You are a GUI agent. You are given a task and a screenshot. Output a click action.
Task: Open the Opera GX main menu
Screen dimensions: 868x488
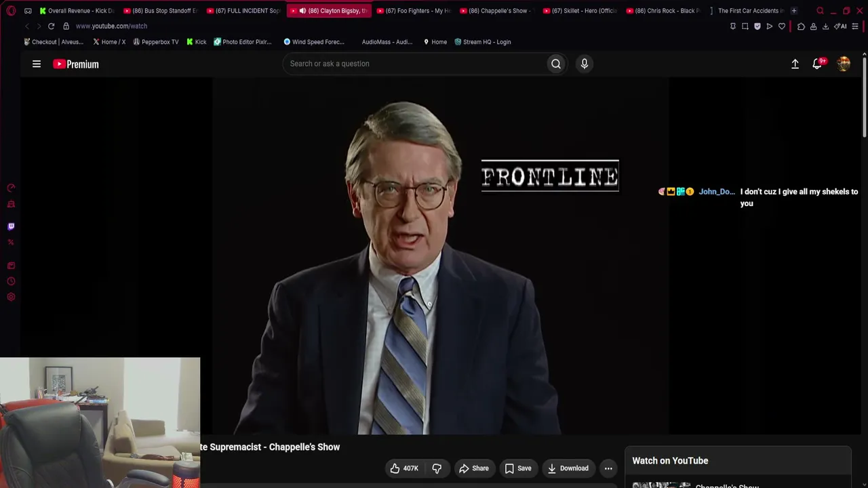[x=11, y=11]
